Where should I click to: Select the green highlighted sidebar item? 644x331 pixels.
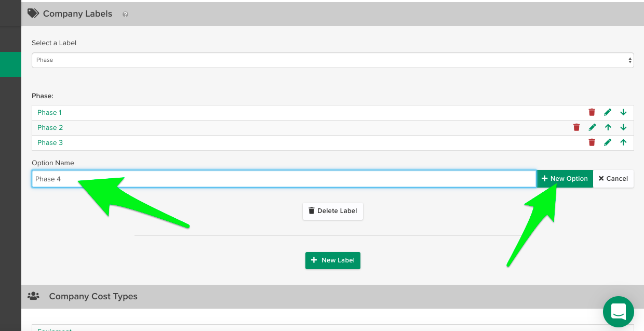(x=10, y=64)
